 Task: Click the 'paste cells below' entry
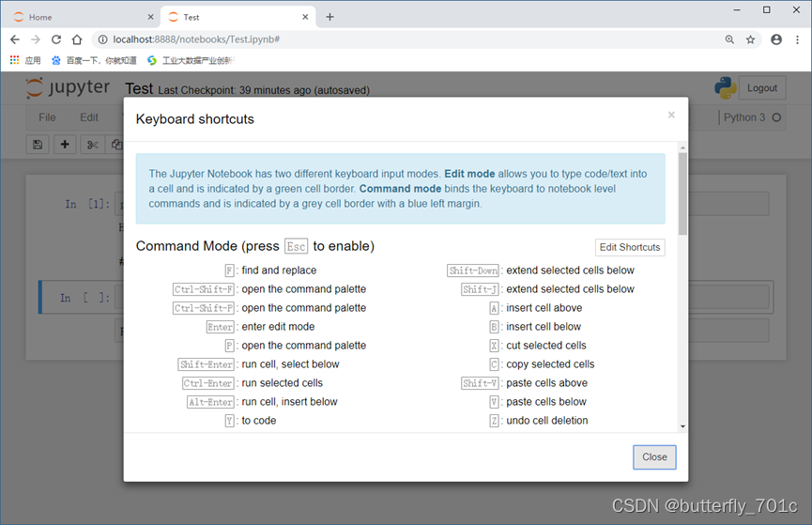coord(545,402)
